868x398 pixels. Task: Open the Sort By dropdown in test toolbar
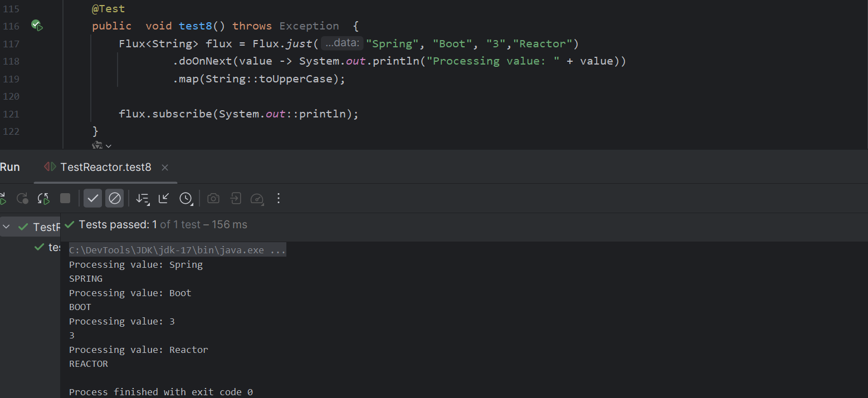point(143,198)
